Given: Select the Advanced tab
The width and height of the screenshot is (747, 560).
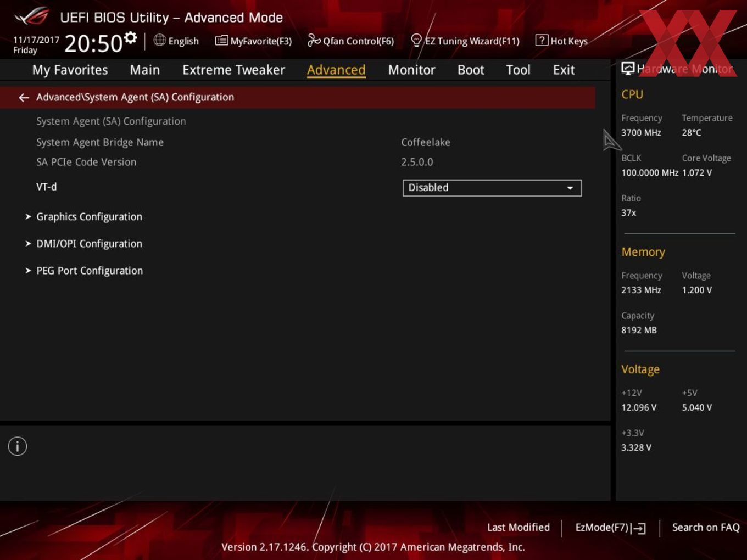Looking at the screenshot, I should coord(336,70).
